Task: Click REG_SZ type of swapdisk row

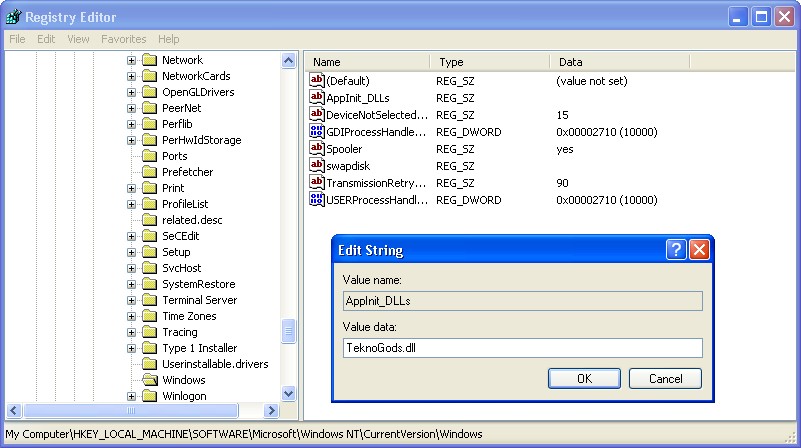Action: [x=455, y=166]
